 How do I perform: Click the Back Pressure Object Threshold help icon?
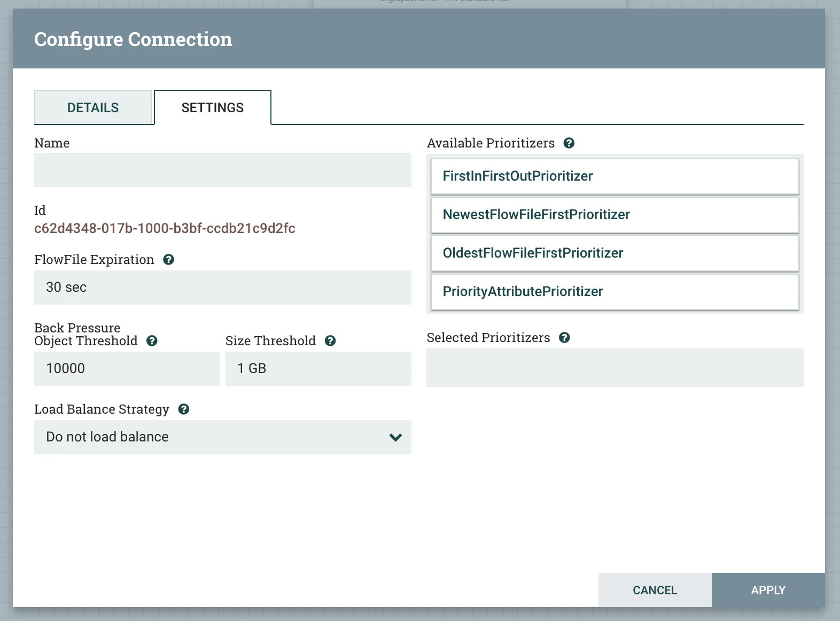[152, 341]
